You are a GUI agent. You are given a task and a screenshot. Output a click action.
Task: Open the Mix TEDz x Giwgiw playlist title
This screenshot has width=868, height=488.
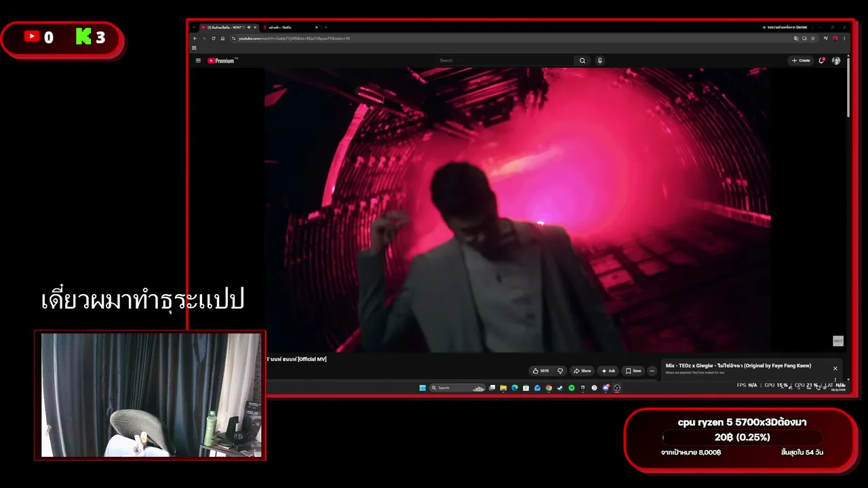[x=738, y=365]
